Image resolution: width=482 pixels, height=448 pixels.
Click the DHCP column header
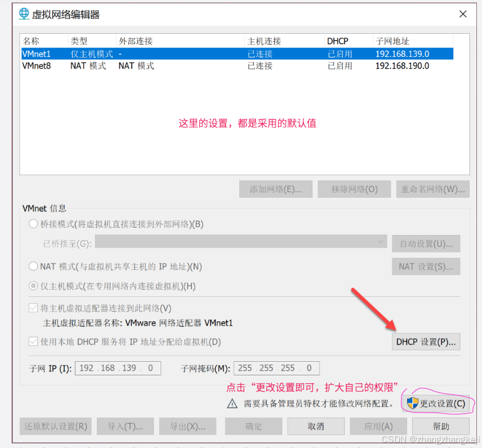(349, 41)
